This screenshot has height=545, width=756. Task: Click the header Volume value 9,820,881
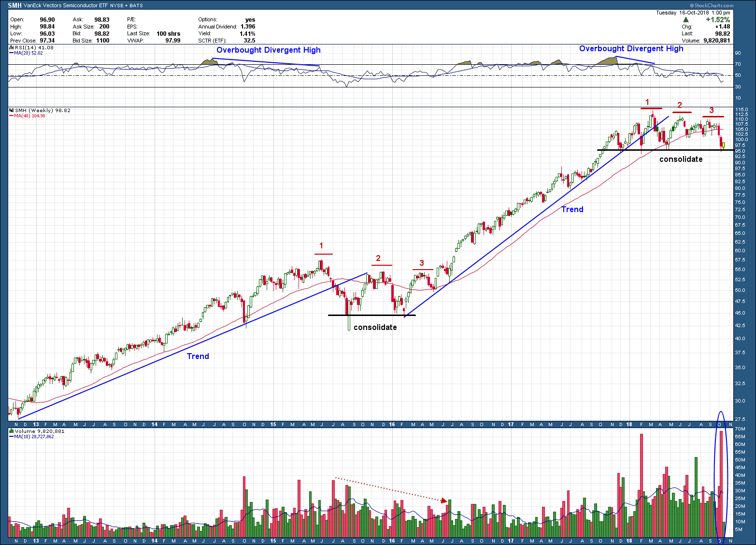[717, 41]
